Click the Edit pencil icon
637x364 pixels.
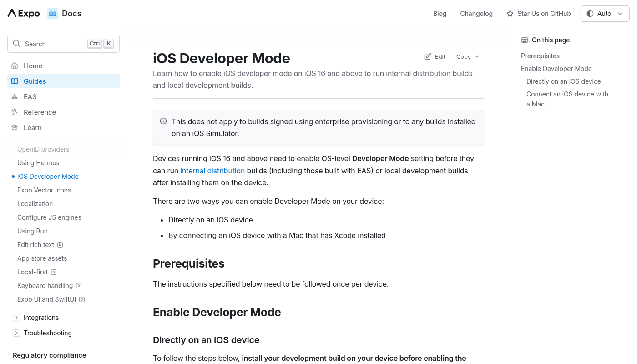click(428, 56)
